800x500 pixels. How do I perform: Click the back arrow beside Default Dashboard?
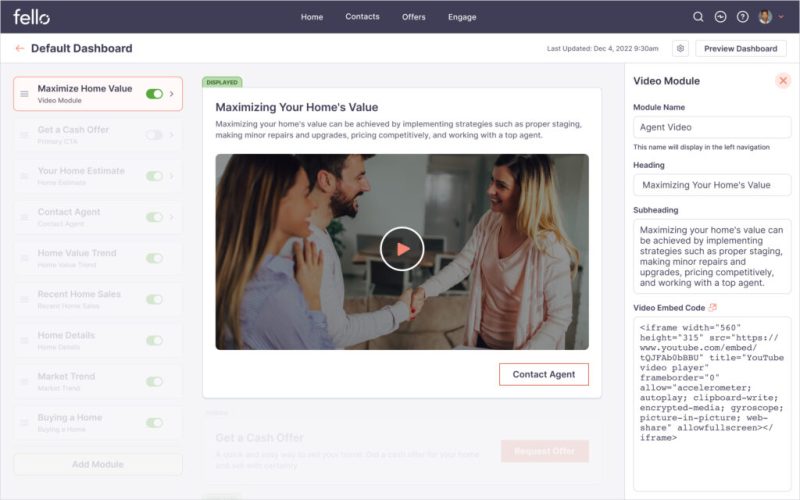coord(19,48)
